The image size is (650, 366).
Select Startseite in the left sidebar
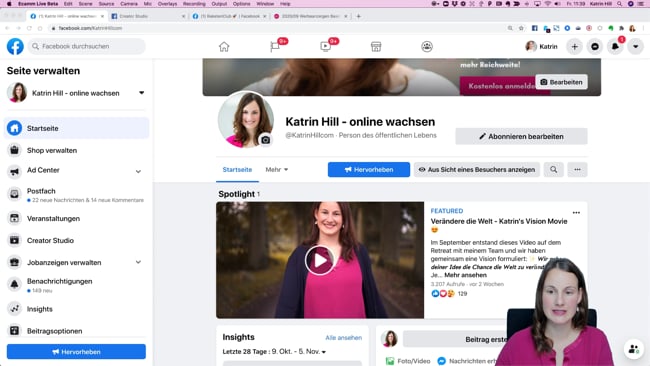point(76,128)
